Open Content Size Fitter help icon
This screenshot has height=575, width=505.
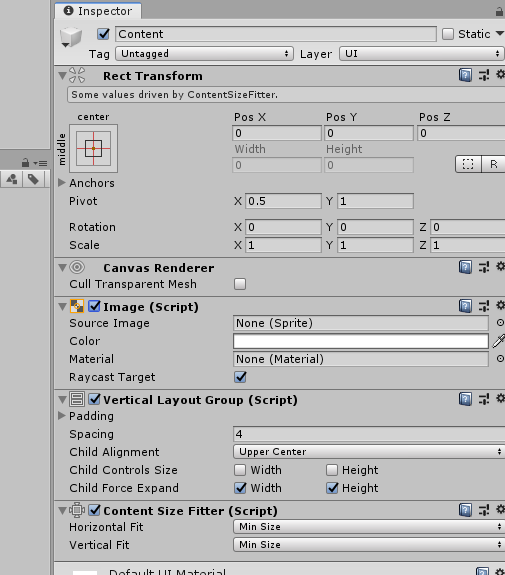click(465, 510)
